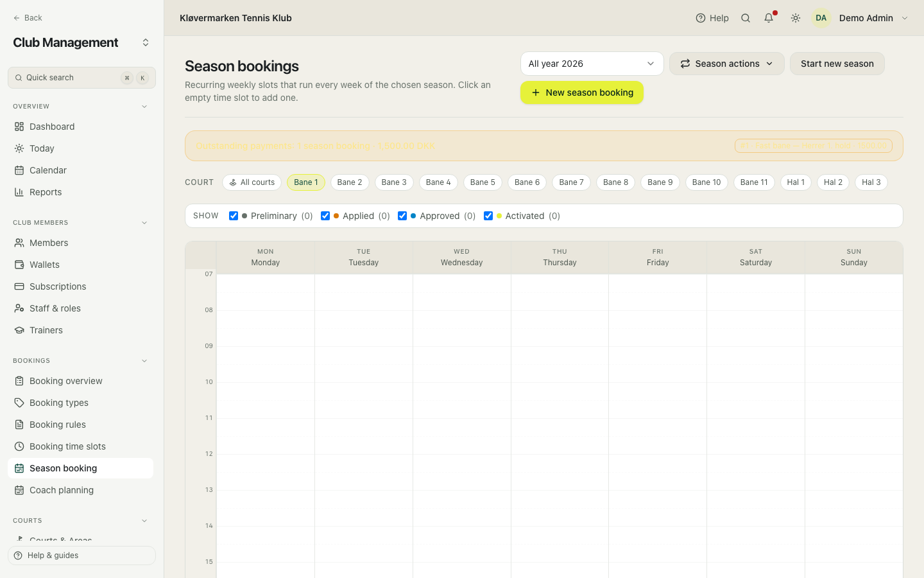Open the notifications bell

[769, 18]
